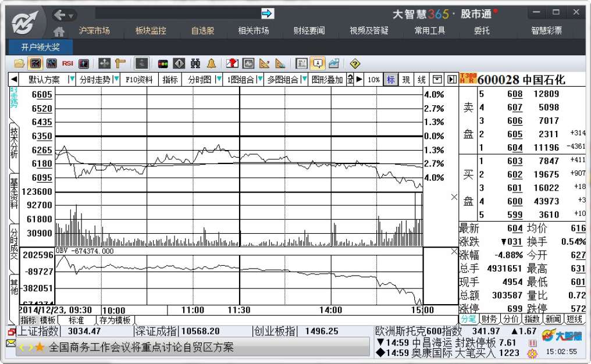Click the back arrow navigation icon
This screenshot has width=591, height=364.
coord(59,15)
